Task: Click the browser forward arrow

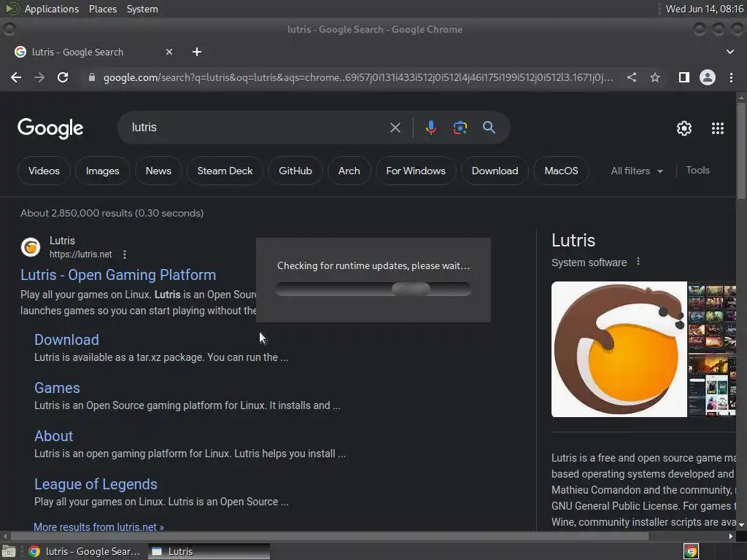Action: click(x=39, y=77)
